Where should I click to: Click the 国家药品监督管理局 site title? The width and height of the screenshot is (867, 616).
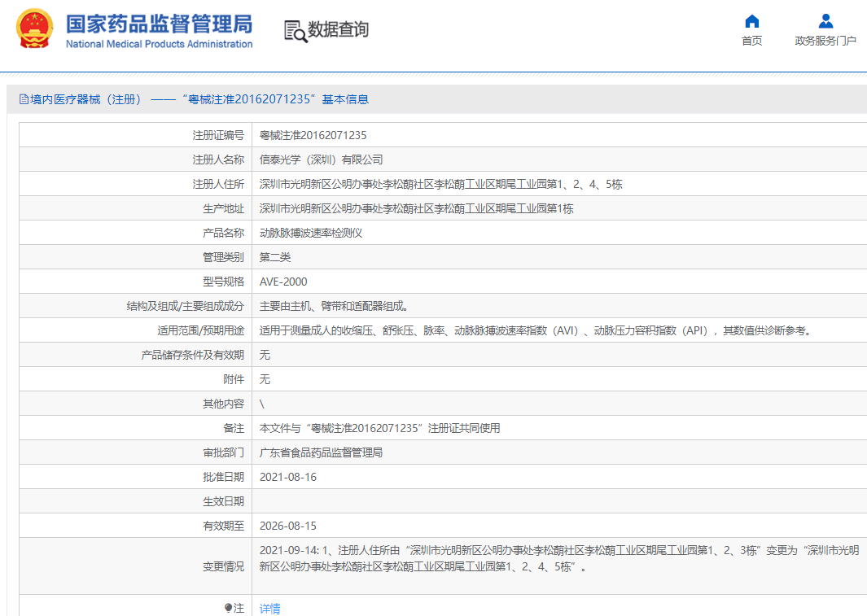pyautogui.click(x=159, y=23)
